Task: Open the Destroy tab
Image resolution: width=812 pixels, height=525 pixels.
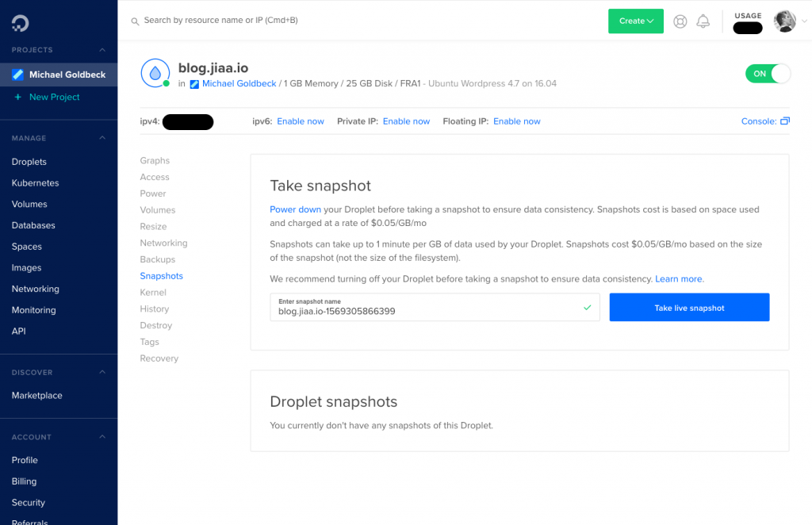Action: (x=156, y=326)
